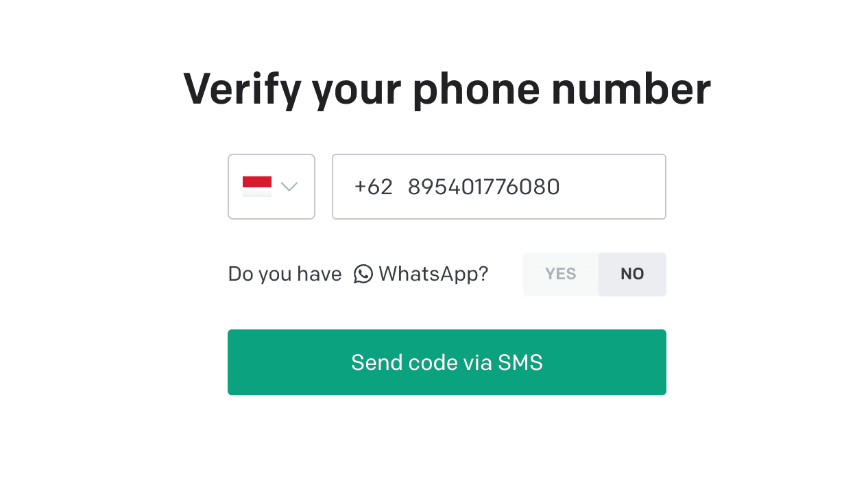868x479 pixels.
Task: Click the Verify your phone number heading
Action: coord(447,89)
